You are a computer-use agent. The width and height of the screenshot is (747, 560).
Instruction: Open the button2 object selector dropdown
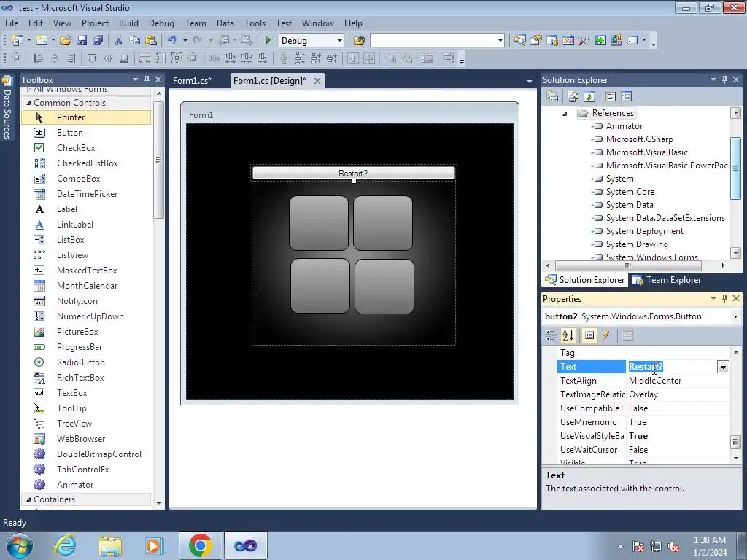735,316
